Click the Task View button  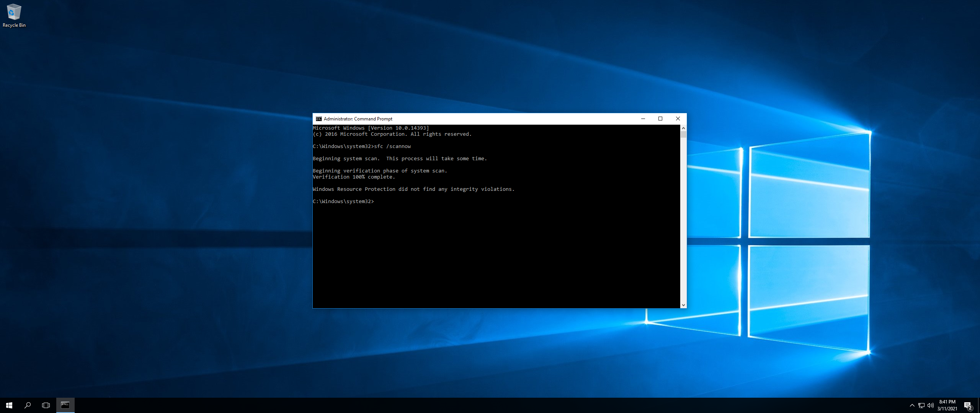(46, 404)
